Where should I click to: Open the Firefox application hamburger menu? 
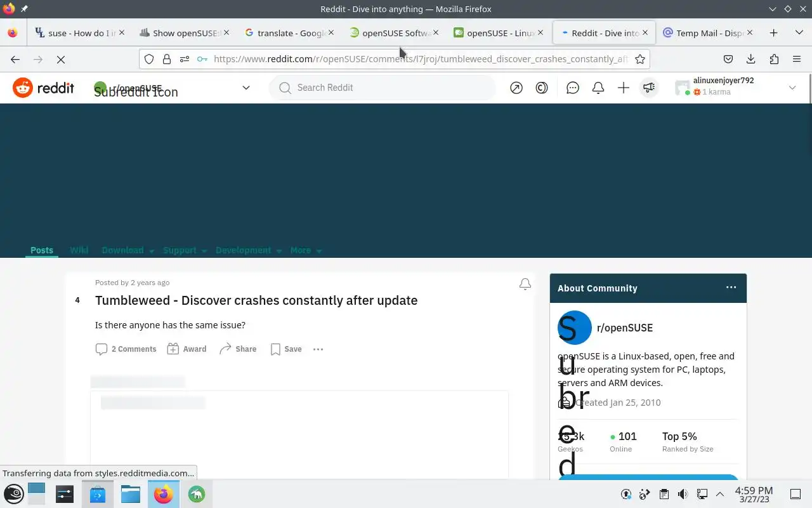click(x=797, y=59)
